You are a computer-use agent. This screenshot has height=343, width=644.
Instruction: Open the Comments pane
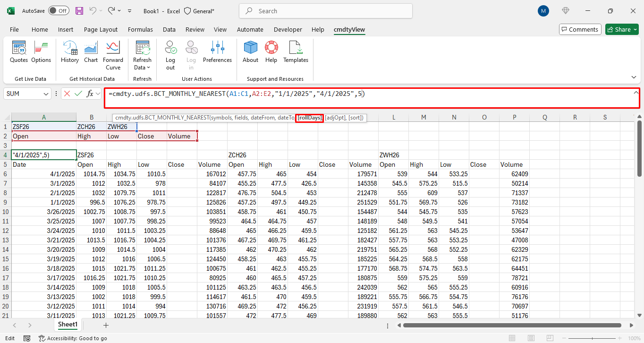pyautogui.click(x=580, y=29)
